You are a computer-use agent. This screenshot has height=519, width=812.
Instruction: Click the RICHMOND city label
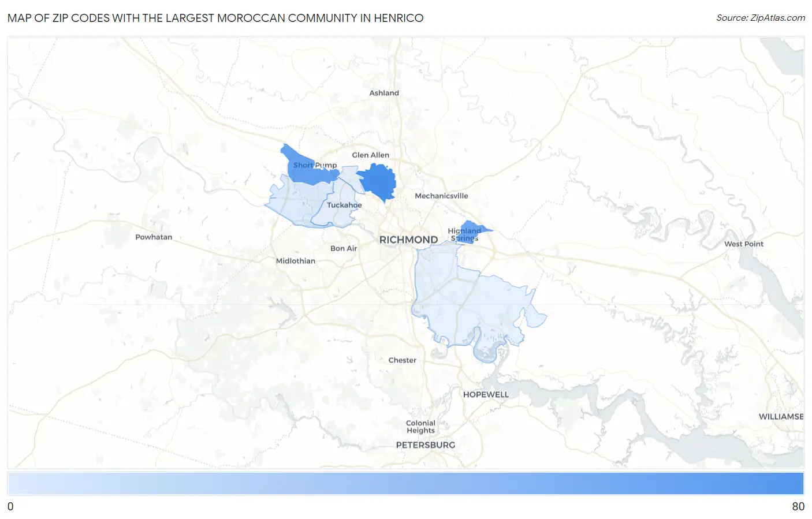coord(408,240)
